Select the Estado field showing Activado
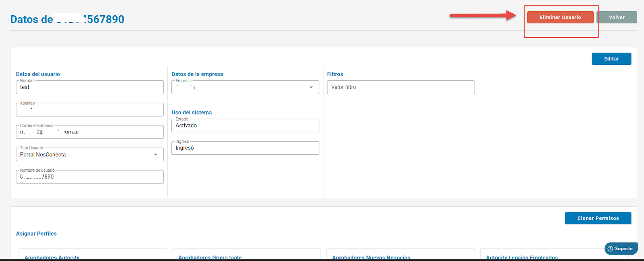This screenshot has width=644, height=261. click(x=245, y=125)
